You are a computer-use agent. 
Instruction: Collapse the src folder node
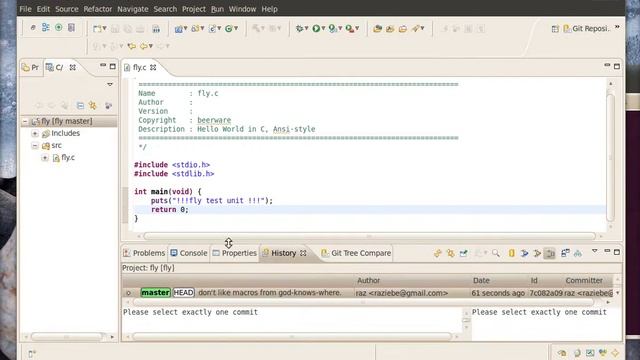point(35,145)
